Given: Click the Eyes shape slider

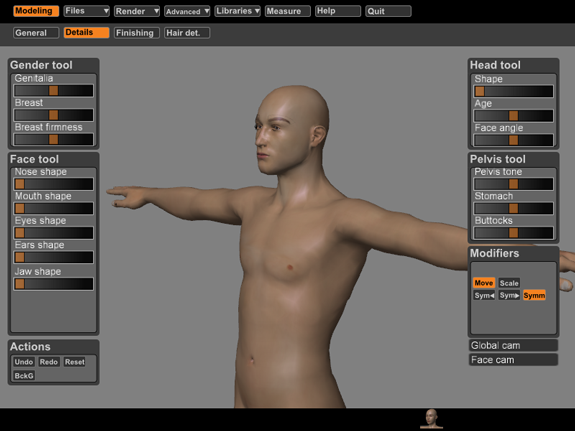Looking at the screenshot, I should [x=54, y=233].
